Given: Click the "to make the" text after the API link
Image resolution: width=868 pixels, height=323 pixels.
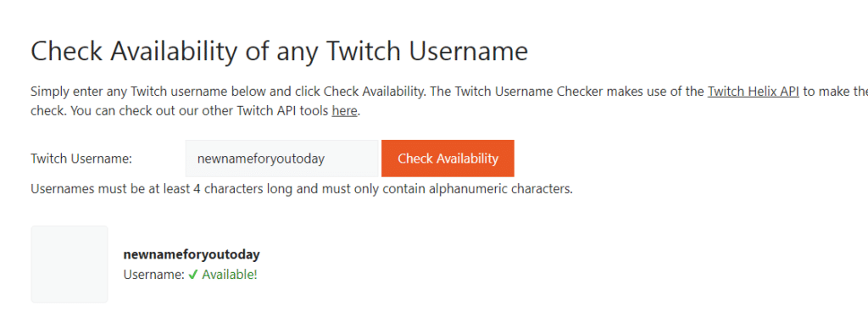Looking at the screenshot, I should pos(835,92).
